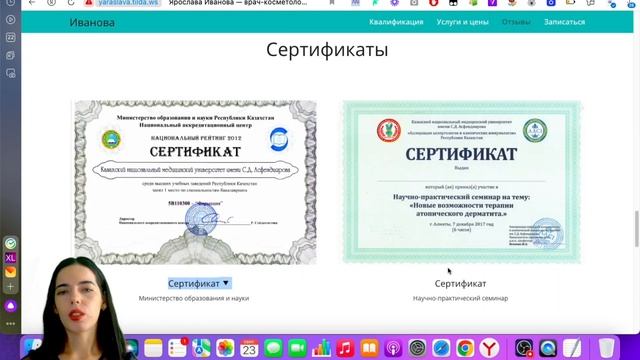
Task: Open Reminders with the red badge in Dock
Action: (x=178, y=349)
